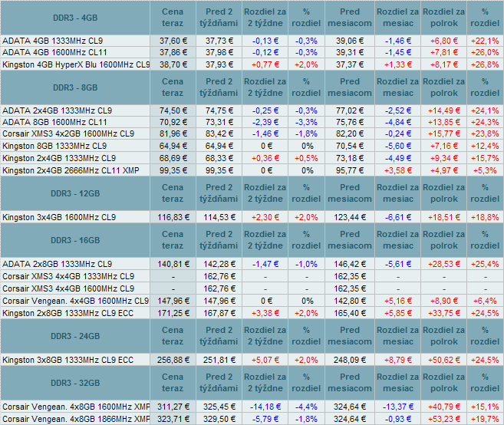This screenshot has height=425, width=504.
Task: Click the +0,77 € two-week difference
Action: (265, 64)
